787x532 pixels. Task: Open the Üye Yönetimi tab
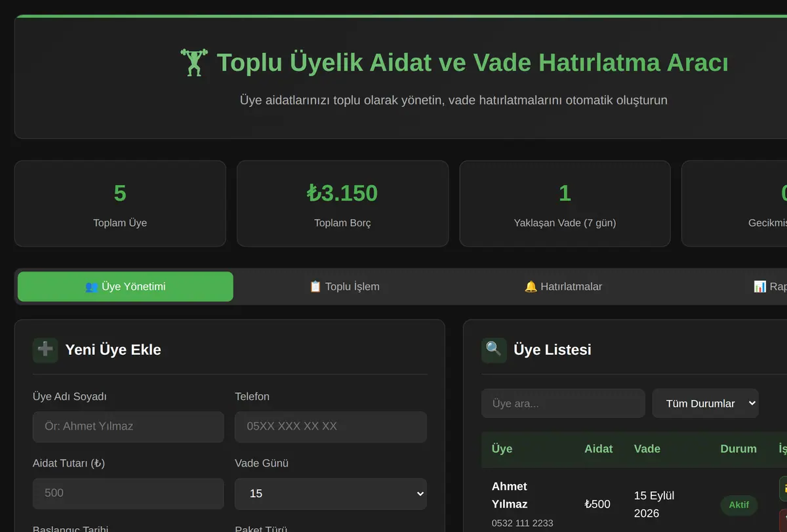click(x=125, y=287)
